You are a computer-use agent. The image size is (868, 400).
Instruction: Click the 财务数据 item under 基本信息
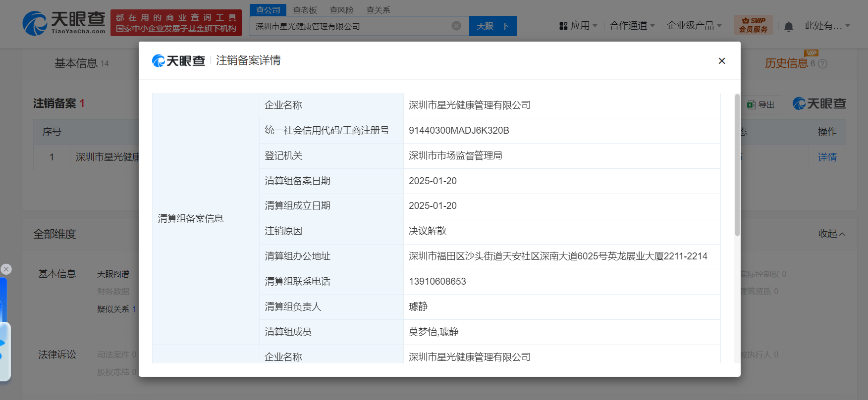(113, 292)
